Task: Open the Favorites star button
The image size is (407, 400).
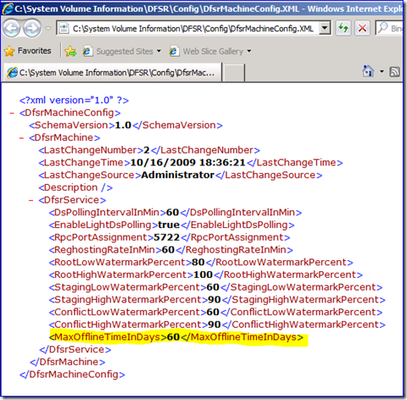Action: click(x=27, y=51)
